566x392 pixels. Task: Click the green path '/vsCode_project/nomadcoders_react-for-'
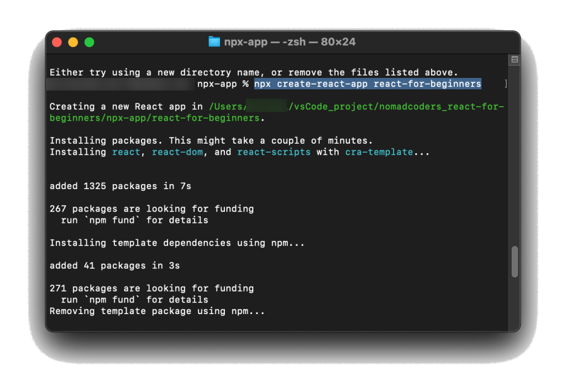[x=396, y=107]
